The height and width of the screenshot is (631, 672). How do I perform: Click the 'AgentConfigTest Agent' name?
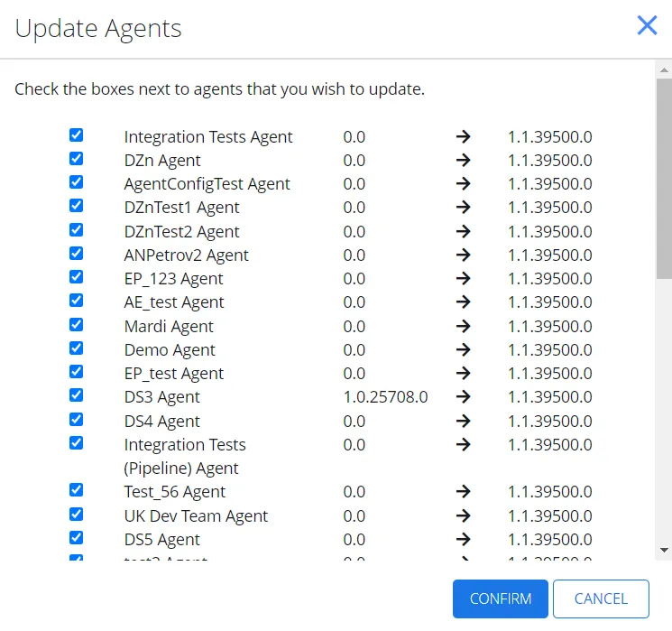207,184
